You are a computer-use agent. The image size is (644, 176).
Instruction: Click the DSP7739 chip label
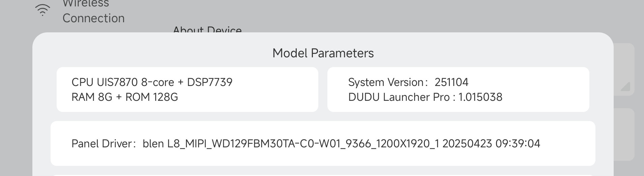click(x=210, y=82)
